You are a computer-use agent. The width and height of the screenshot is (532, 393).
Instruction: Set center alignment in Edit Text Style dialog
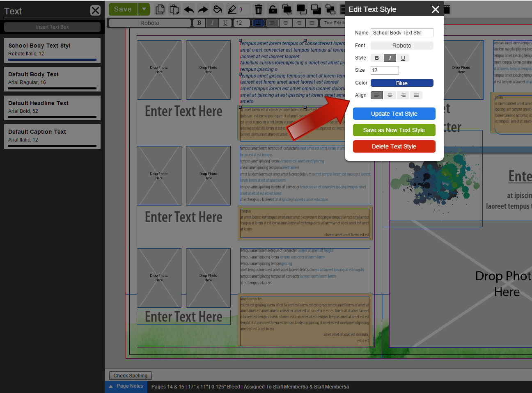point(390,95)
